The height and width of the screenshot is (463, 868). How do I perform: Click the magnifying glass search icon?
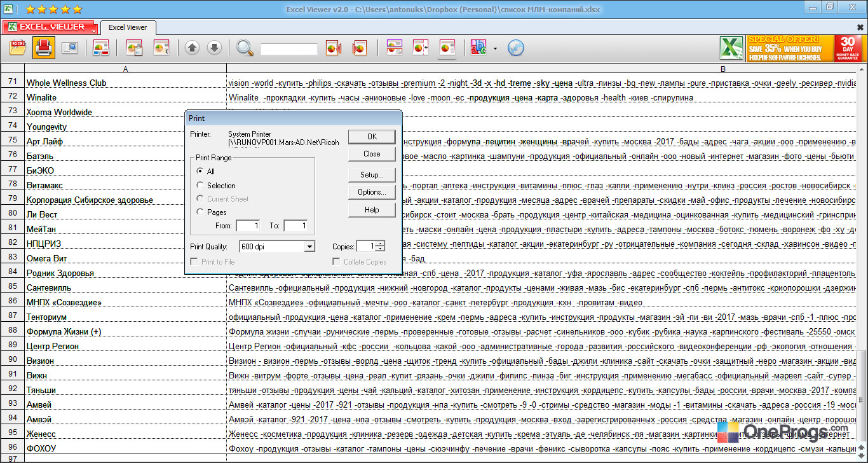(245, 48)
